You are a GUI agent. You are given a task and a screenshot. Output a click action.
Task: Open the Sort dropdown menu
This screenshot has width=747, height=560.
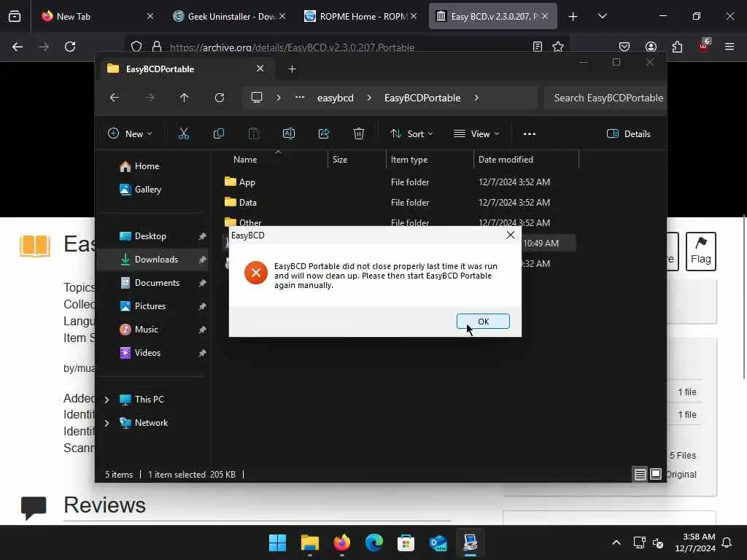point(411,134)
